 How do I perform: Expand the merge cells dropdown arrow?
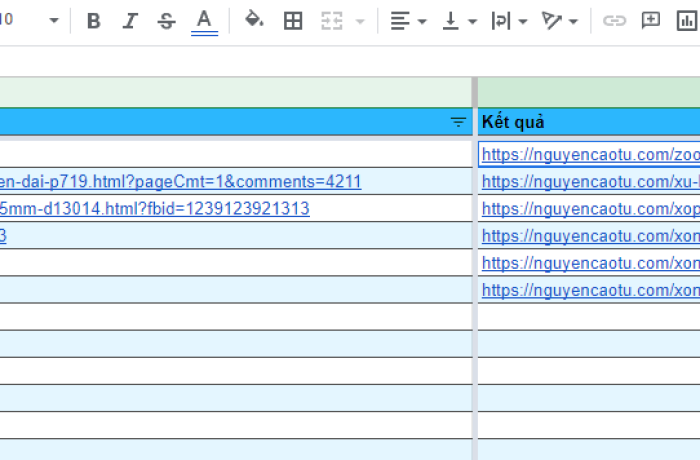[360, 21]
